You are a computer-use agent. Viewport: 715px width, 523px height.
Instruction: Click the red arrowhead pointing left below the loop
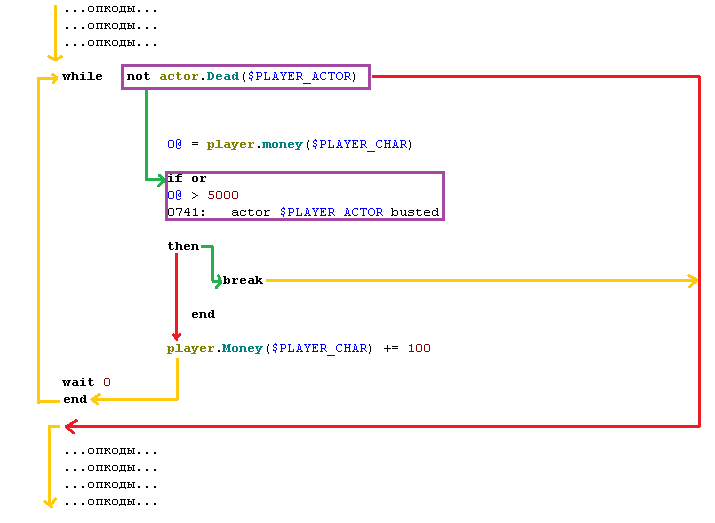click(70, 426)
